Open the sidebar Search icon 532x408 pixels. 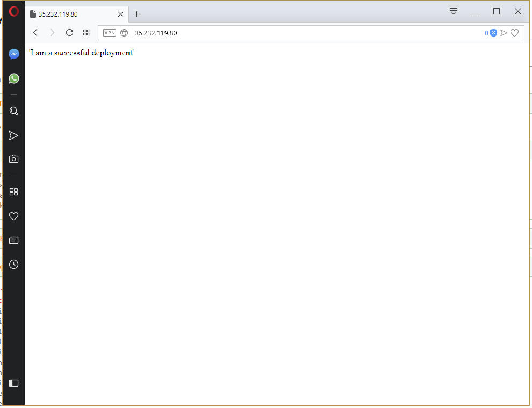pyautogui.click(x=14, y=111)
